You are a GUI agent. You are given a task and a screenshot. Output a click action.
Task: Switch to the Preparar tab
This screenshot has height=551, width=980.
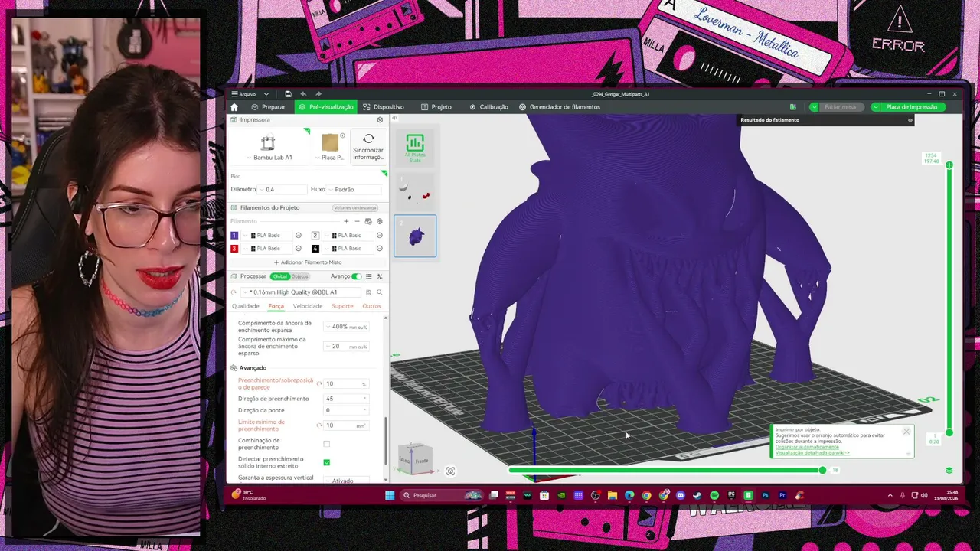click(268, 107)
